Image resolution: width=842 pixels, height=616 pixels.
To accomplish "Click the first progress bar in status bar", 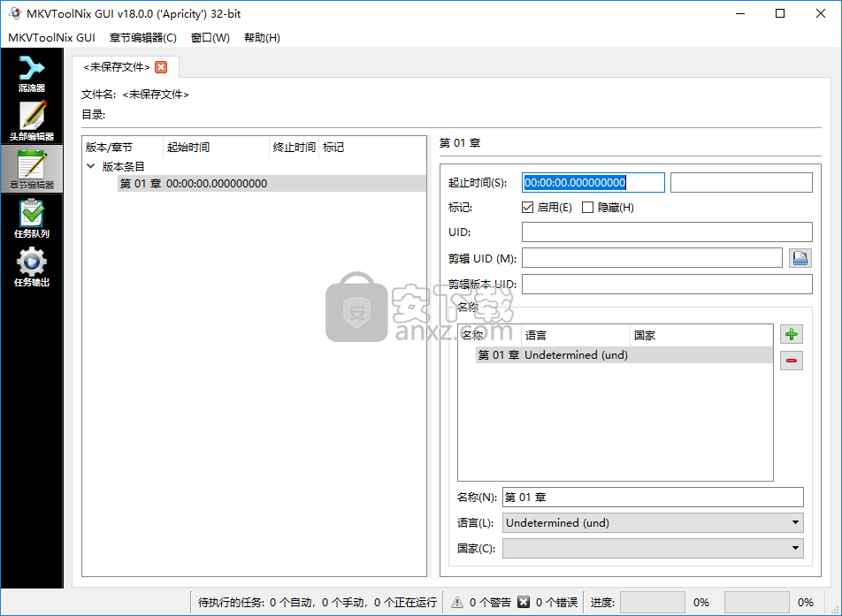I will point(653,602).
